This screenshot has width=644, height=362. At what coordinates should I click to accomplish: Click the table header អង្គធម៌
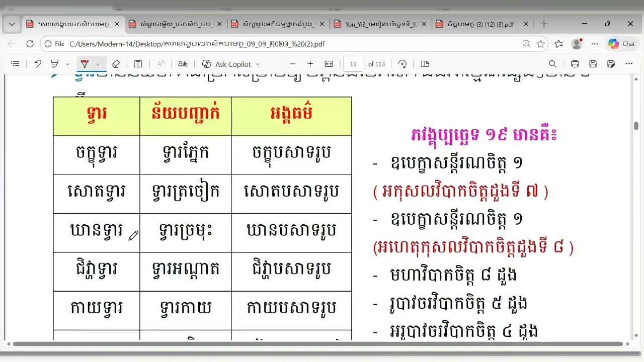pyautogui.click(x=291, y=116)
